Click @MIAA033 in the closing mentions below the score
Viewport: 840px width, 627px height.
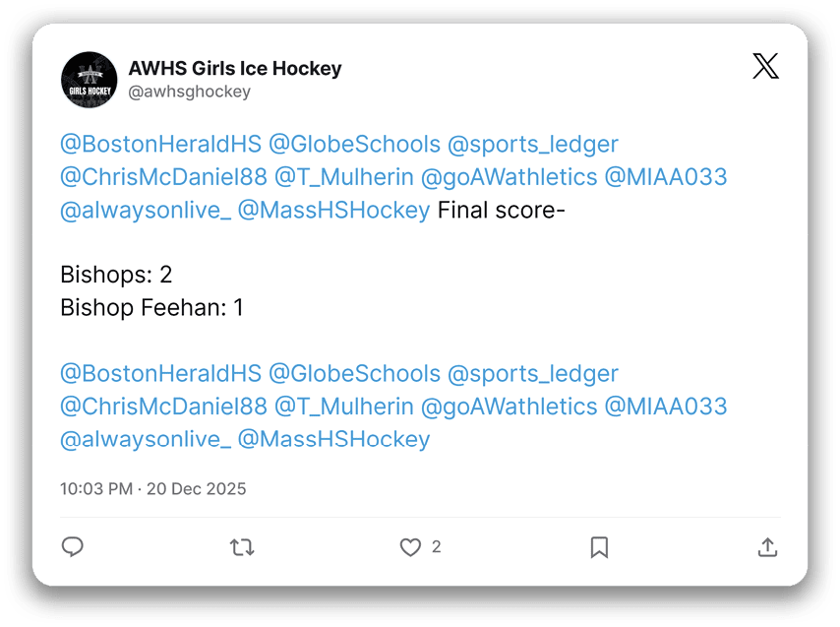click(x=666, y=407)
